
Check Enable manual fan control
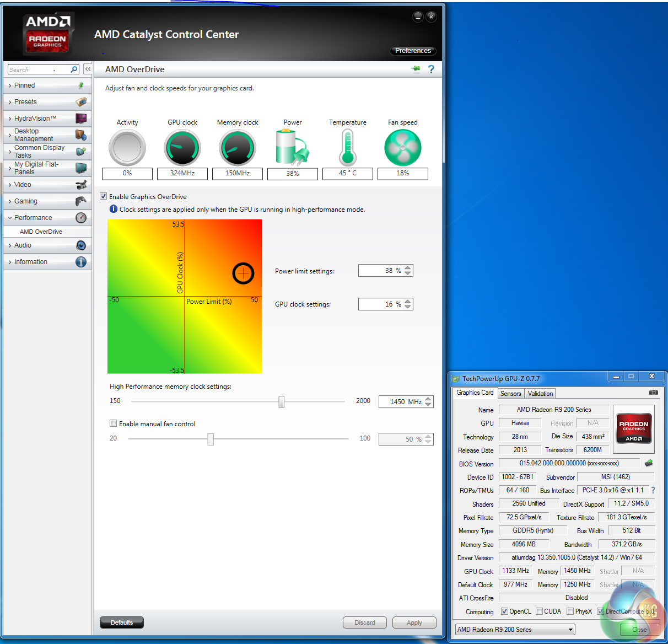113,423
